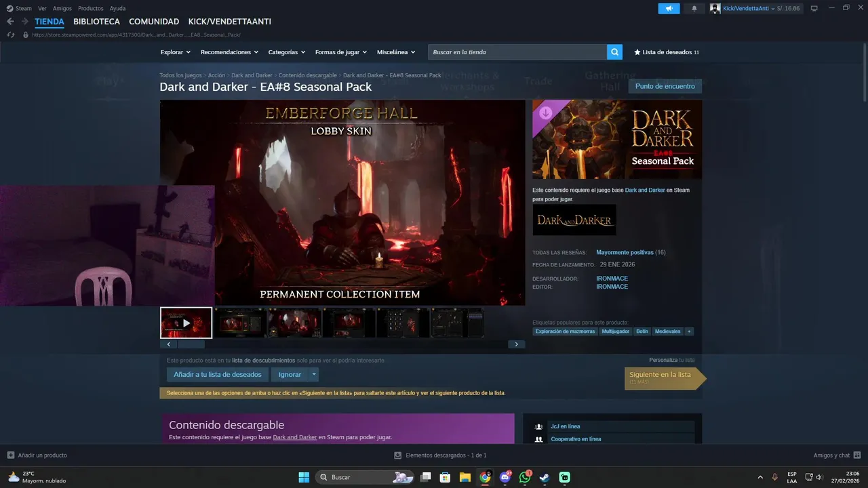Click the store search magnifier button
Image resolution: width=868 pixels, height=488 pixels.
[614, 52]
